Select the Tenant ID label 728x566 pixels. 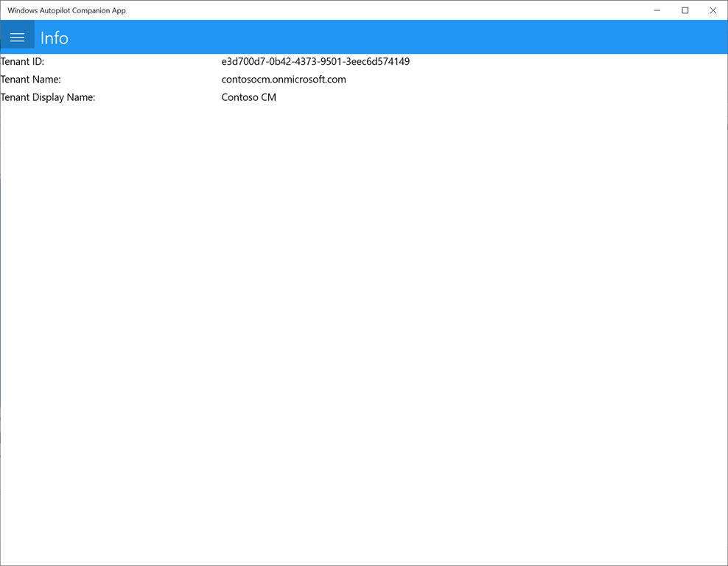[25, 61]
